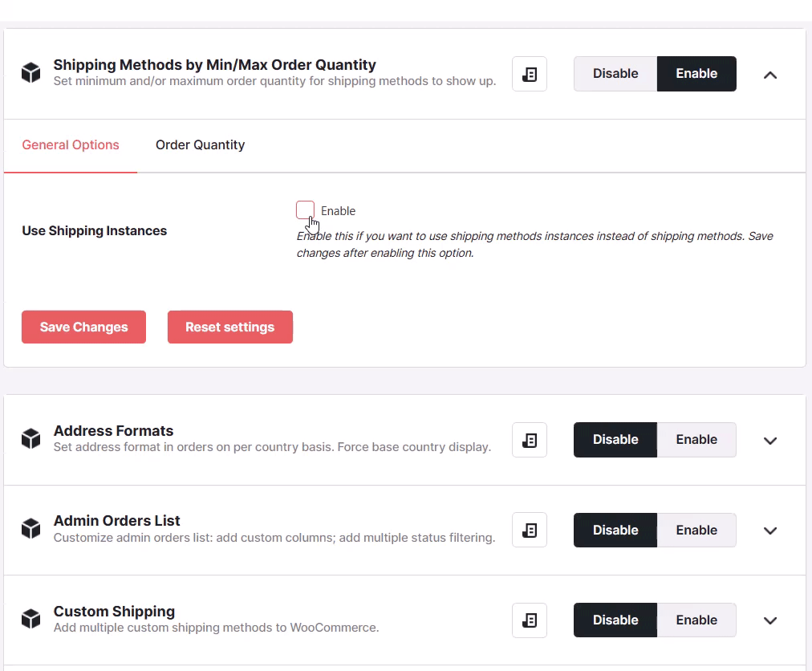Click the description 'Set address format in orders'
Image resolution: width=812 pixels, height=671 pixels.
tap(272, 447)
